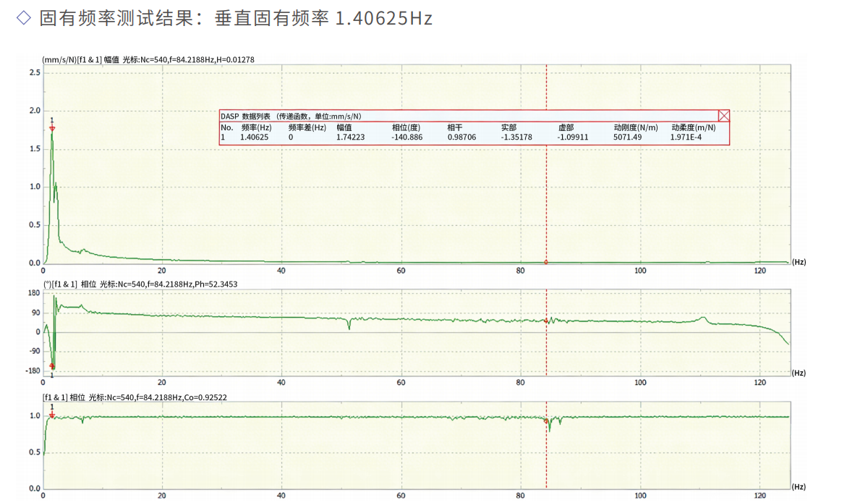
Task: Click the 动刚度(N/m) column header
Action: 635,127
